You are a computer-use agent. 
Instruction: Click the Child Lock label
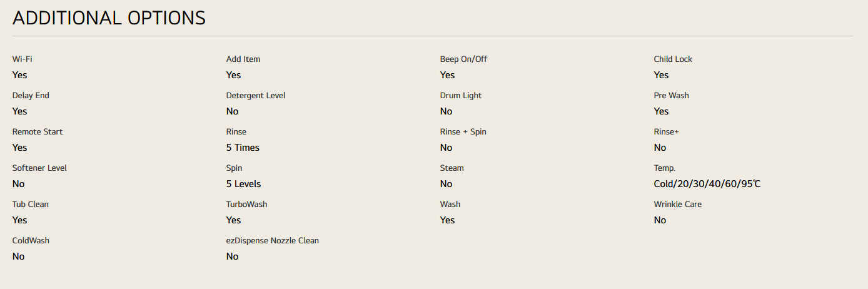click(x=673, y=59)
